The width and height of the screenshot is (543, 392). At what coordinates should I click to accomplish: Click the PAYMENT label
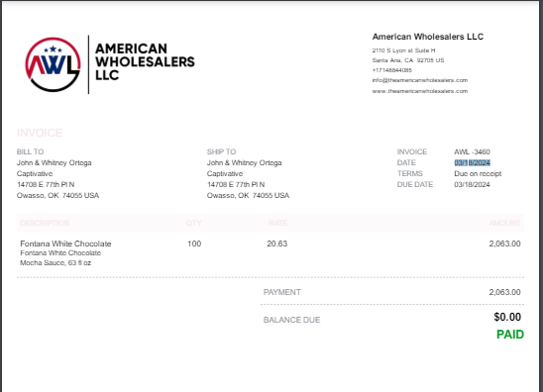[x=281, y=292]
